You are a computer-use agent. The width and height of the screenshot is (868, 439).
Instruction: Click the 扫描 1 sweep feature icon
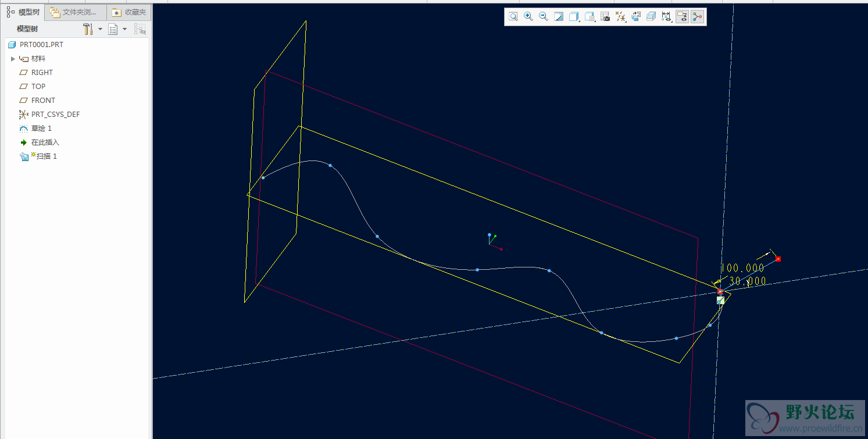(x=24, y=156)
